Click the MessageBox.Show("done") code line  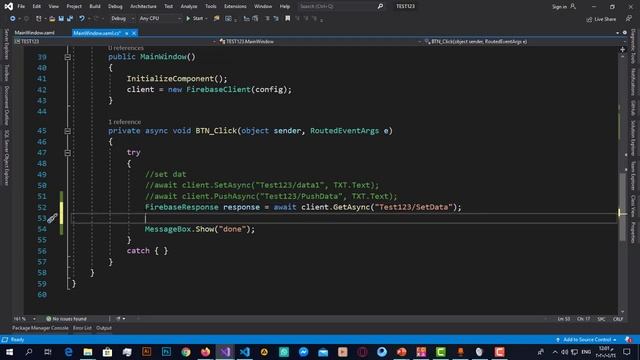click(200, 229)
